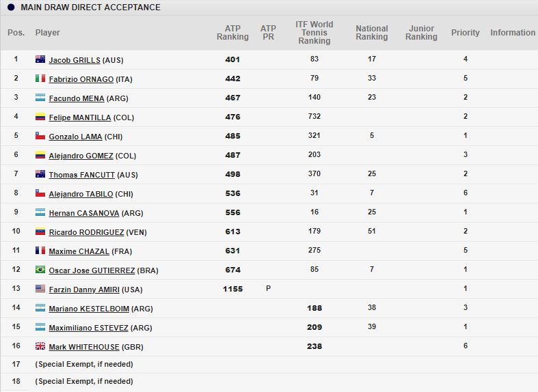Click the Venezuelan flag beside Ricardo Rodriguez
The width and height of the screenshot is (538, 392).
[x=40, y=232]
